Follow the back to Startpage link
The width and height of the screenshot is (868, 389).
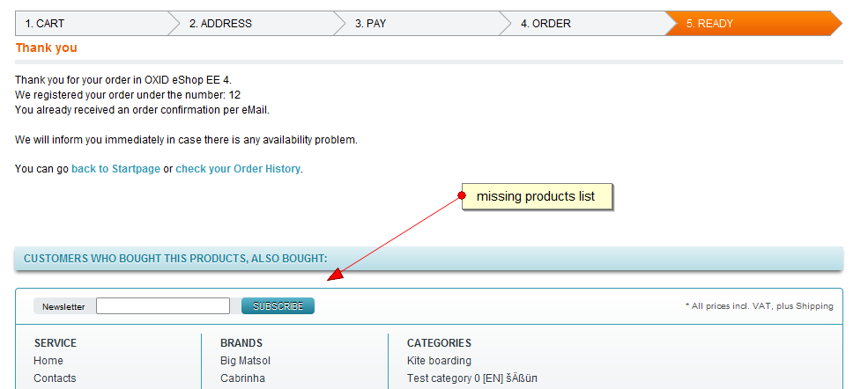click(115, 169)
